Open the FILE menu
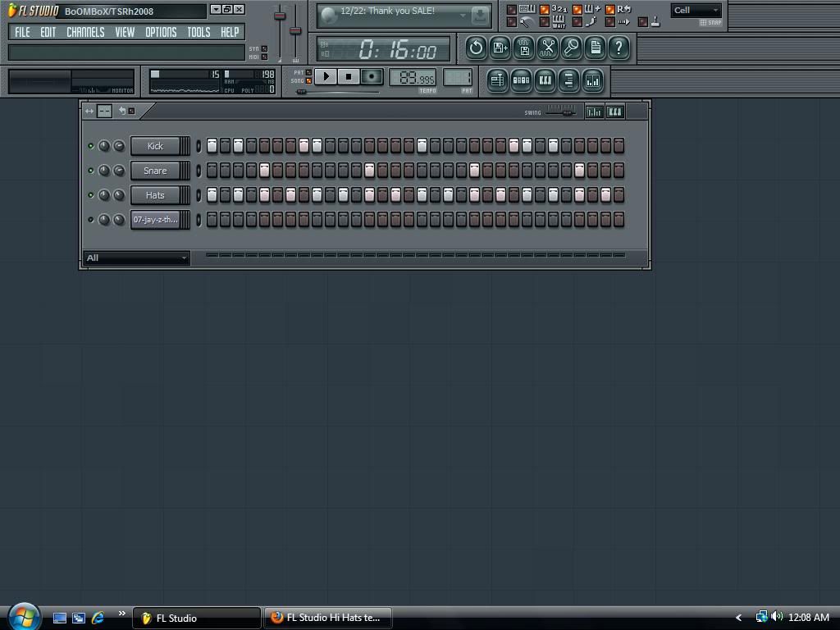Image resolution: width=840 pixels, height=630 pixels. [x=22, y=32]
